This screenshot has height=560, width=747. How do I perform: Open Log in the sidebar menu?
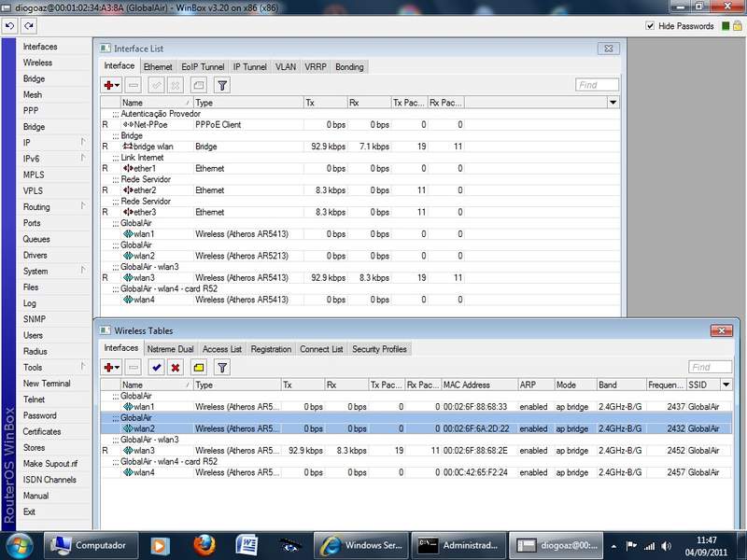click(30, 303)
